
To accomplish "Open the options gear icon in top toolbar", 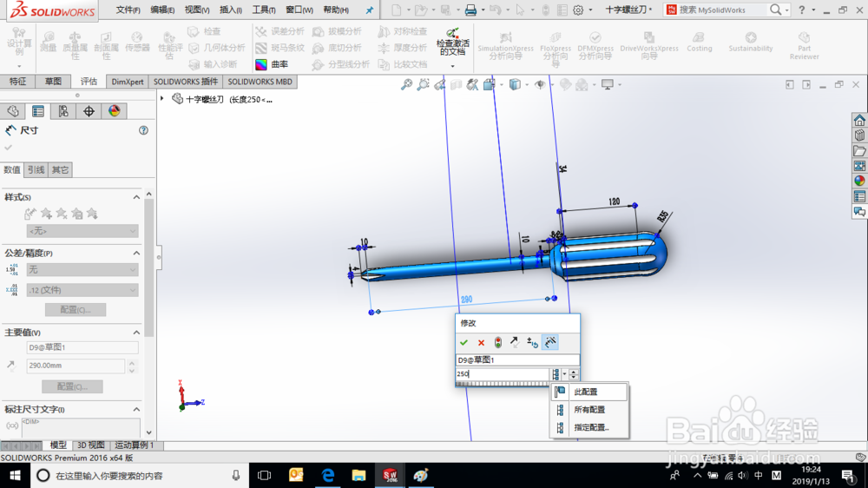I will coord(578,10).
